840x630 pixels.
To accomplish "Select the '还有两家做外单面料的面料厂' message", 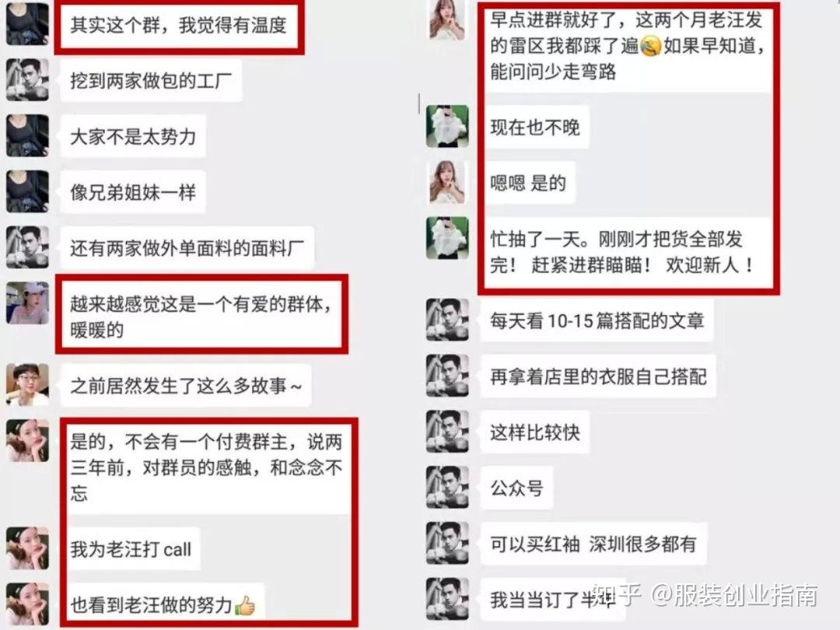I will pos(187,248).
